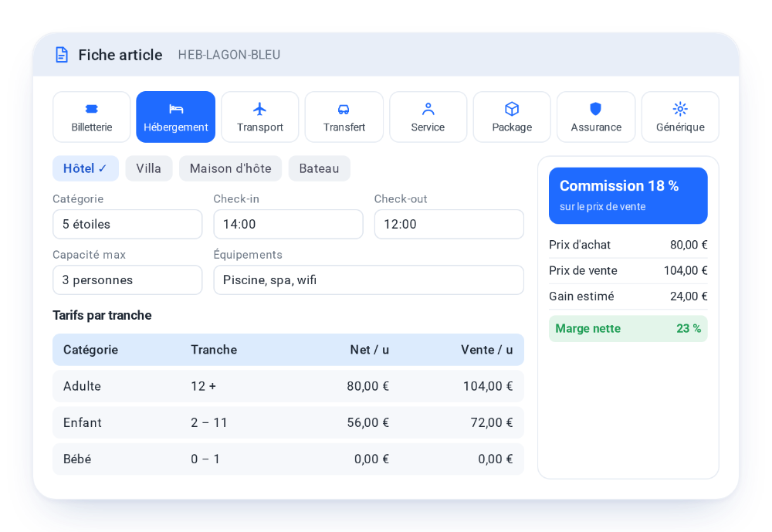The image size is (772, 532).
Task: Click the Commission 18 % banner
Action: coord(628,195)
